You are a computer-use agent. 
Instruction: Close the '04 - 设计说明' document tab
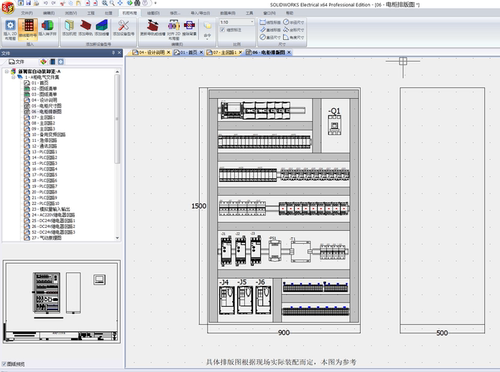[168, 52]
